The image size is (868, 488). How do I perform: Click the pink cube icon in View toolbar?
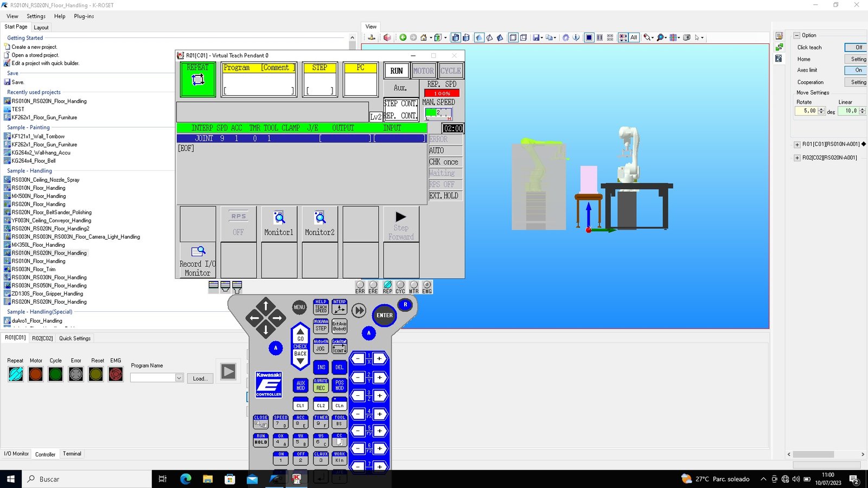click(387, 37)
